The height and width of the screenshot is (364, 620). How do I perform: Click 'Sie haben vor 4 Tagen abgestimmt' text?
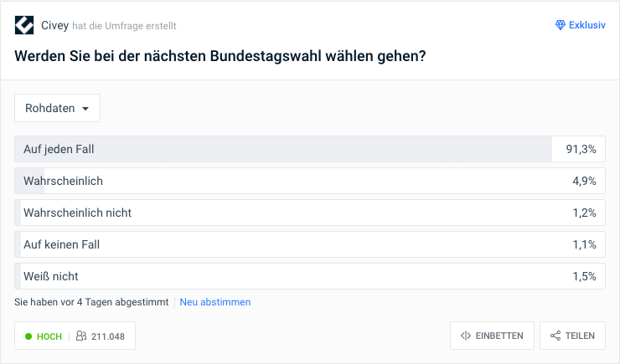point(91,302)
